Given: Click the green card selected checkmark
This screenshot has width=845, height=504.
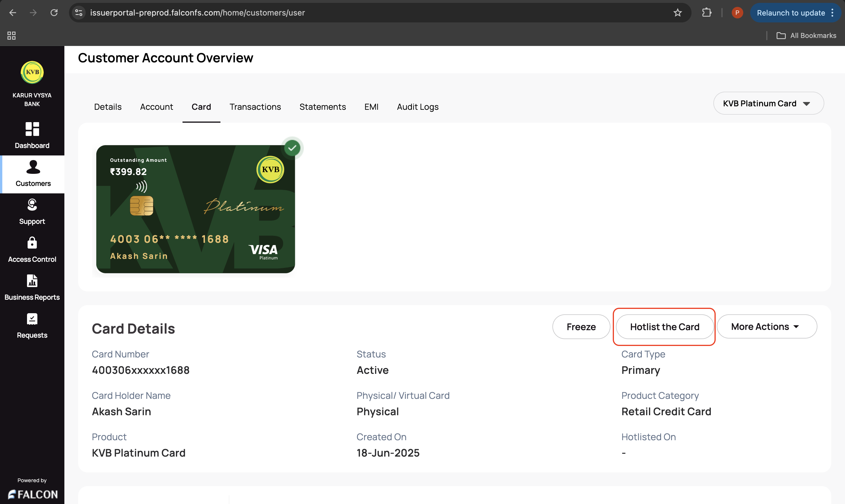Looking at the screenshot, I should (x=292, y=148).
